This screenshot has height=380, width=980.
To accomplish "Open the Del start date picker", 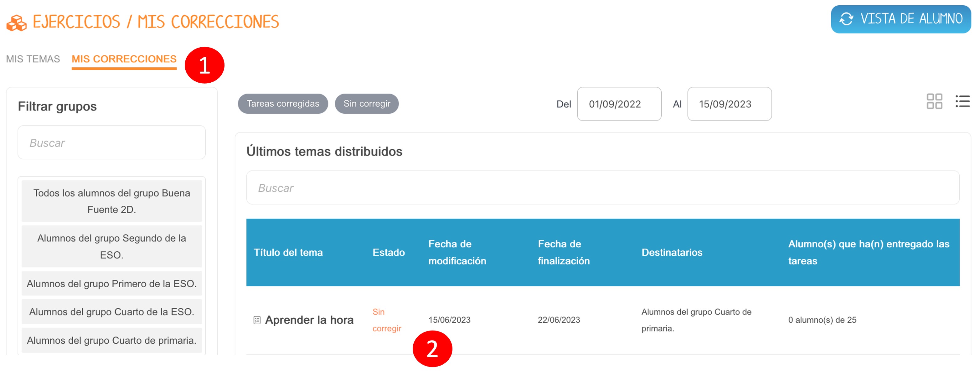I will [619, 104].
